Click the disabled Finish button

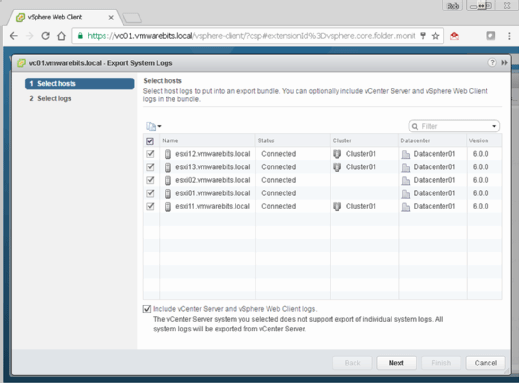coord(441,363)
